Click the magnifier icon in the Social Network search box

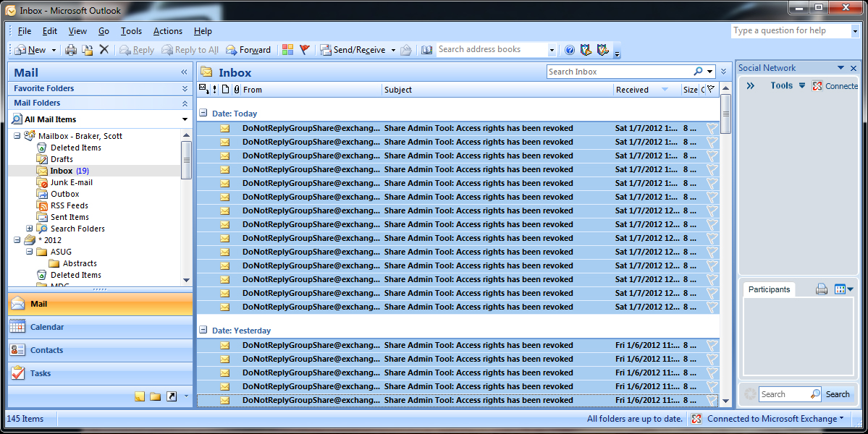click(815, 393)
